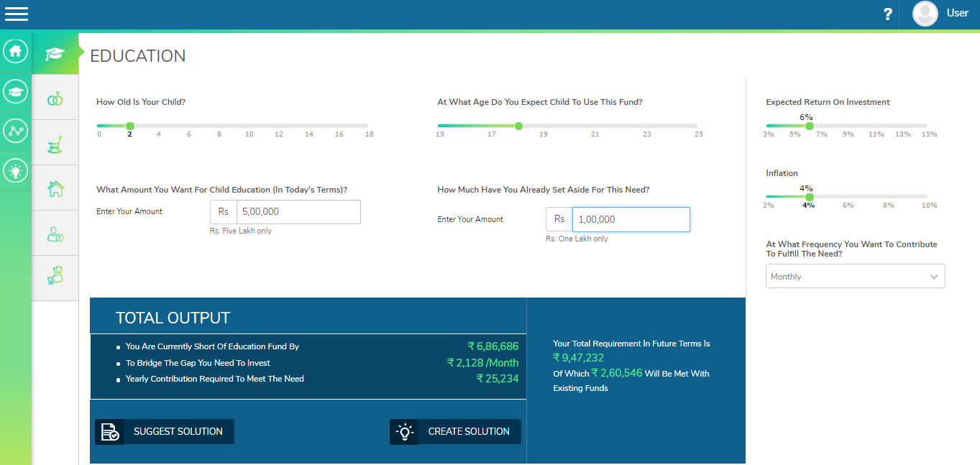The height and width of the screenshot is (465, 980).
Task: Set child age slider to 10
Action: click(249, 126)
